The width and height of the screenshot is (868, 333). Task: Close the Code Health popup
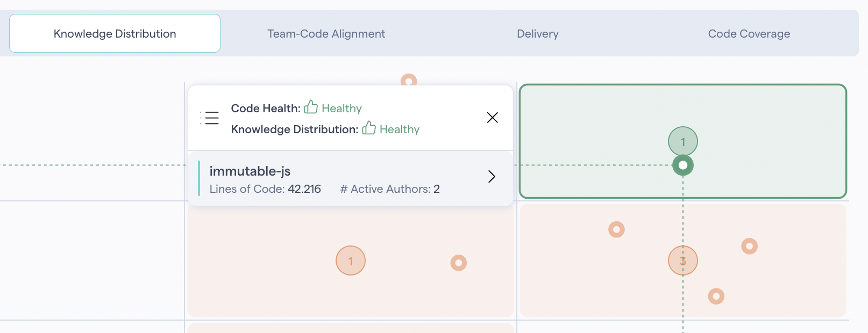tap(492, 118)
